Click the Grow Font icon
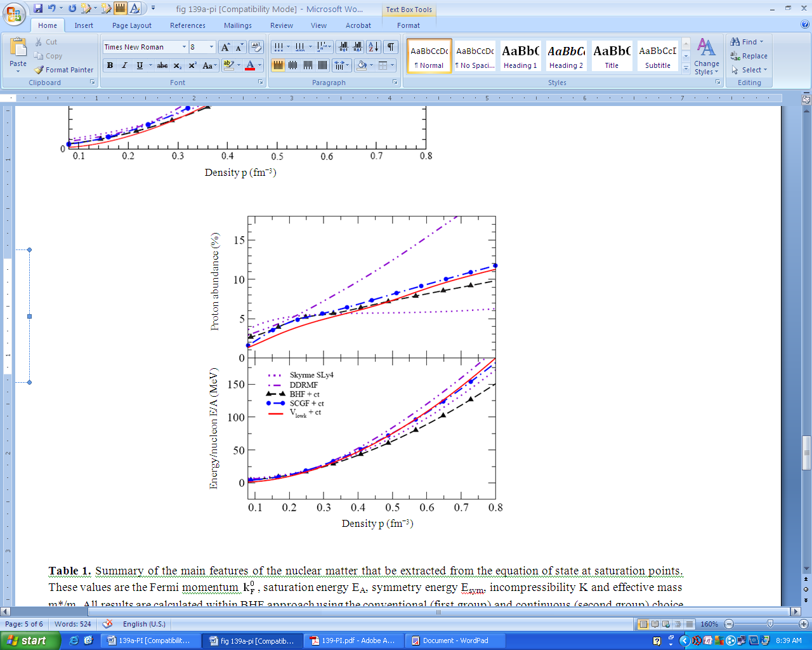 225,47
